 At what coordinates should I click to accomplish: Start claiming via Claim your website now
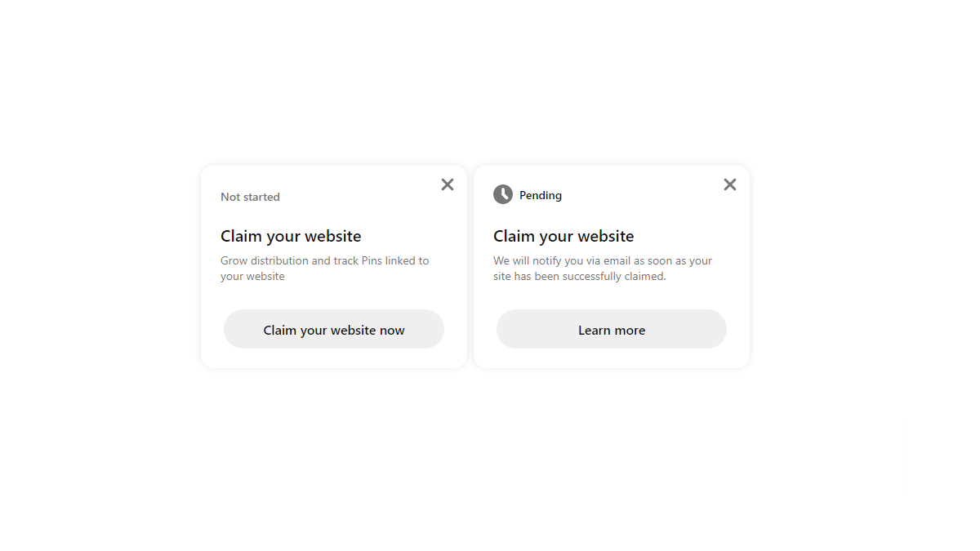tap(334, 329)
